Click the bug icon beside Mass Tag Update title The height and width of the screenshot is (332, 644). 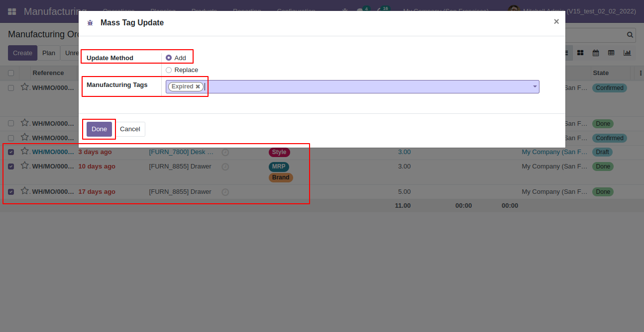(90, 23)
